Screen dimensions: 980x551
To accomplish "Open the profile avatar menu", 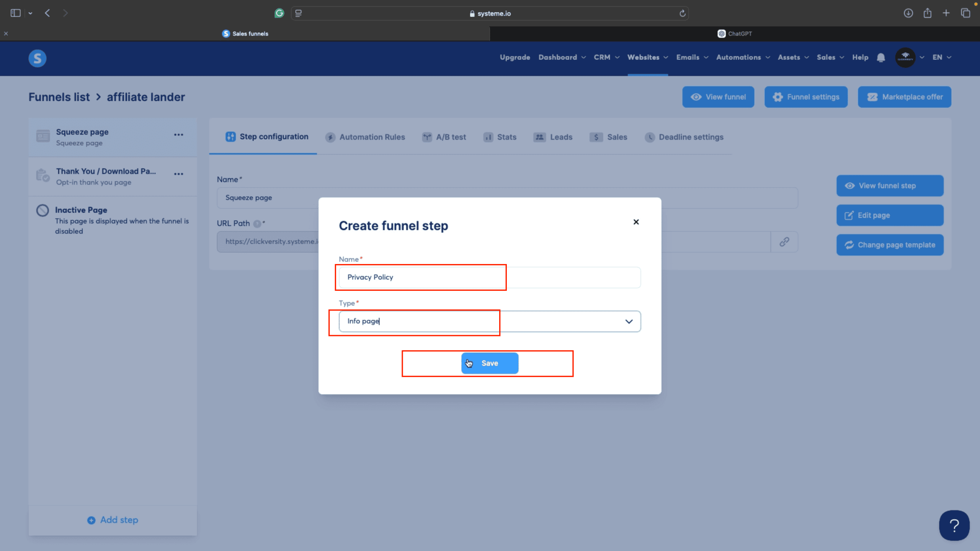I will click(905, 57).
